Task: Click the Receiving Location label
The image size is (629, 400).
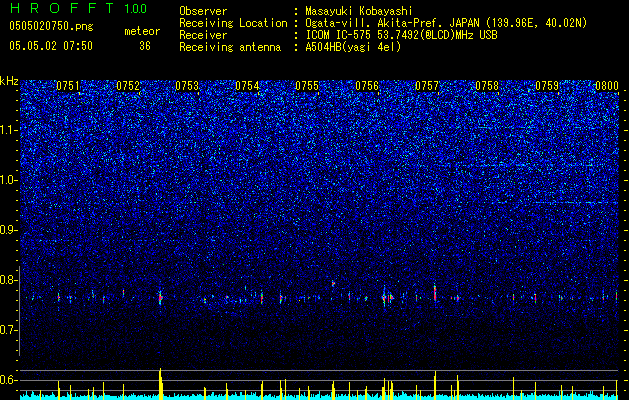Action: coord(233,23)
